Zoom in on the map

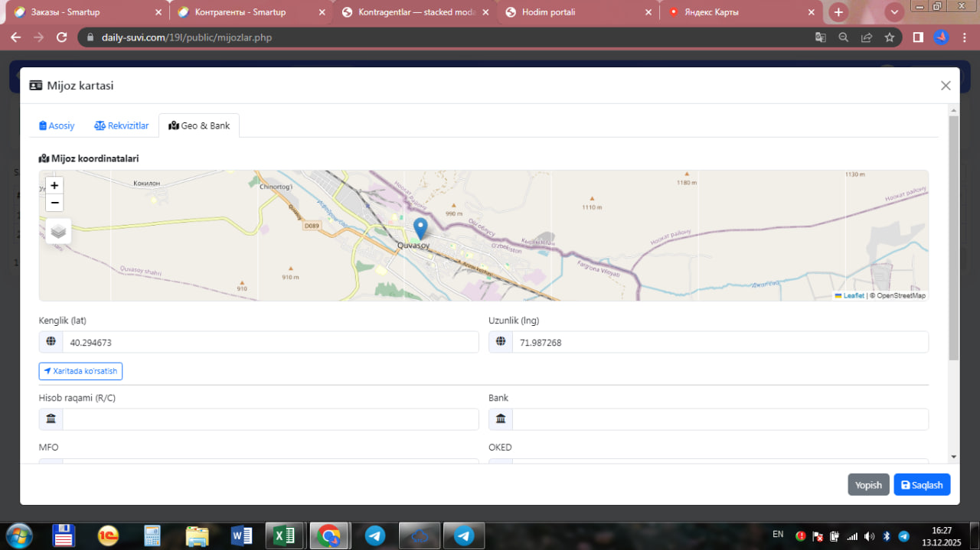(54, 186)
